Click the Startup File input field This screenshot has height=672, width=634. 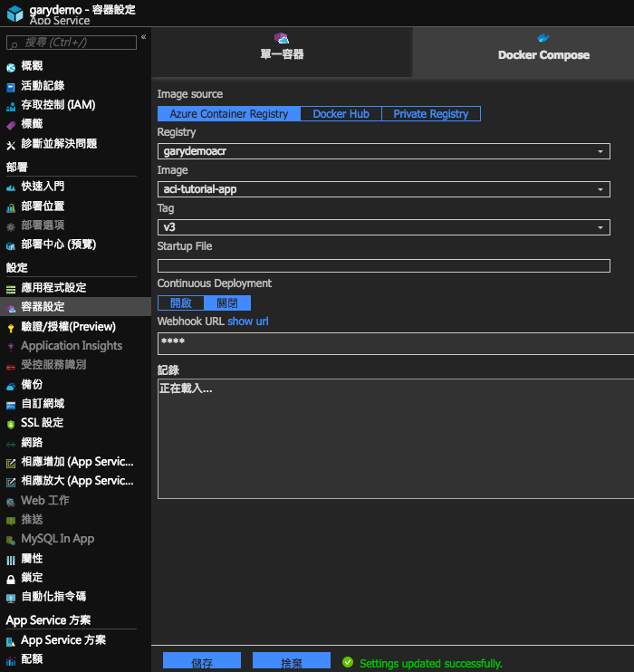pyautogui.click(x=384, y=265)
